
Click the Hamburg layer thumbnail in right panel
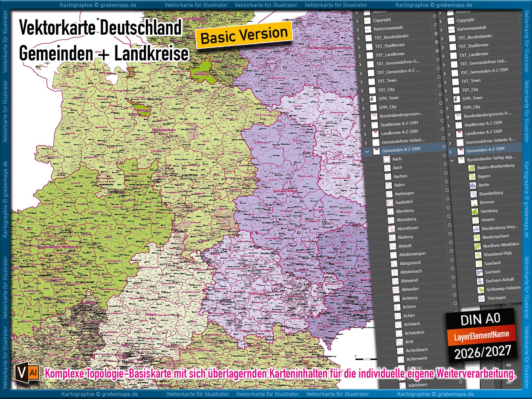point(475,212)
